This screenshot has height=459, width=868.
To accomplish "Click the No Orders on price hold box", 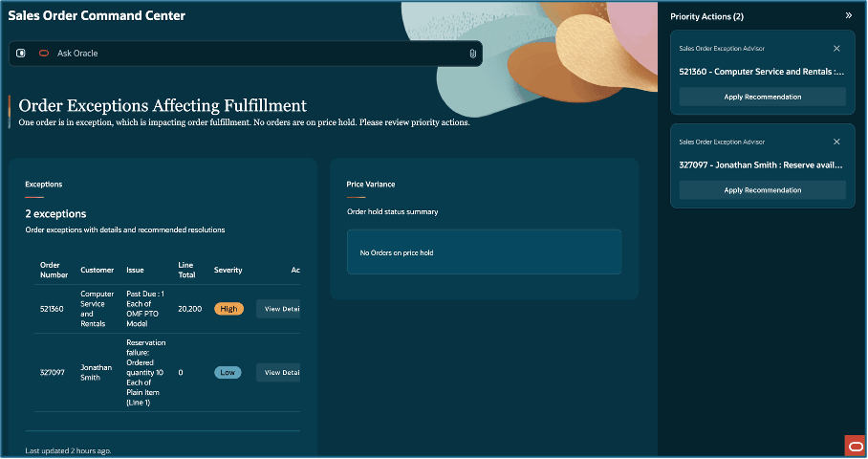I will pos(484,251).
